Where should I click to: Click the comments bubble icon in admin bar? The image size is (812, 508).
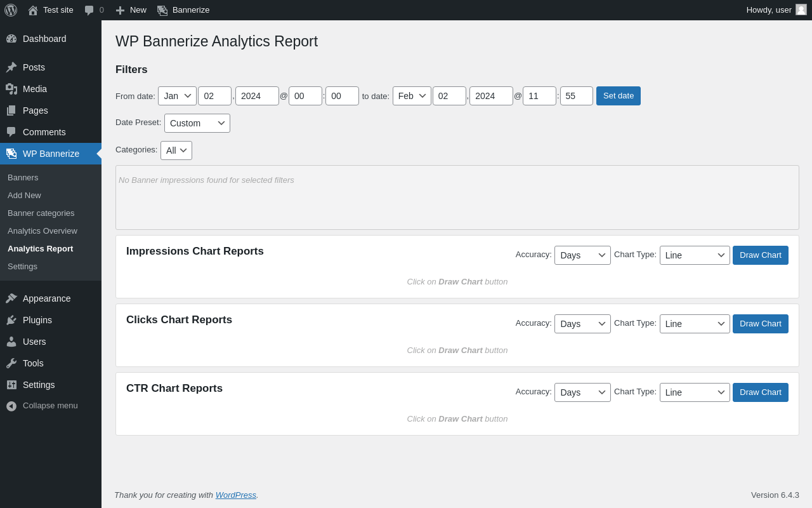click(x=89, y=10)
